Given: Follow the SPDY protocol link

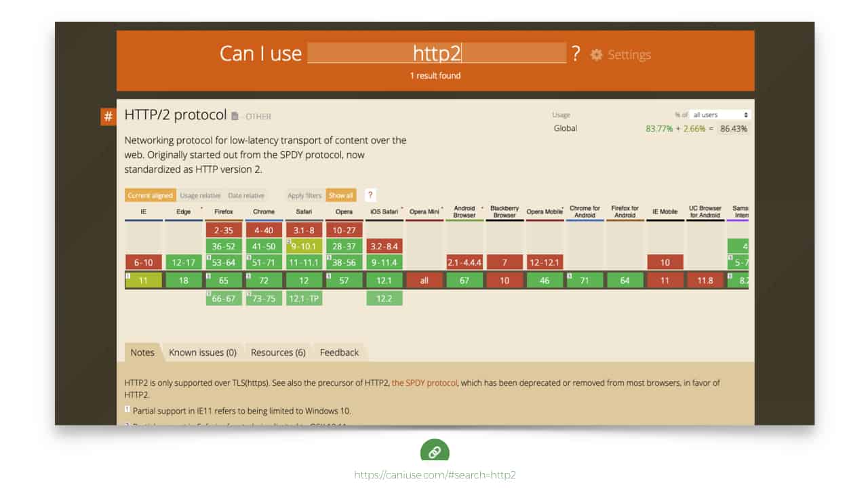Looking at the screenshot, I should click(425, 383).
